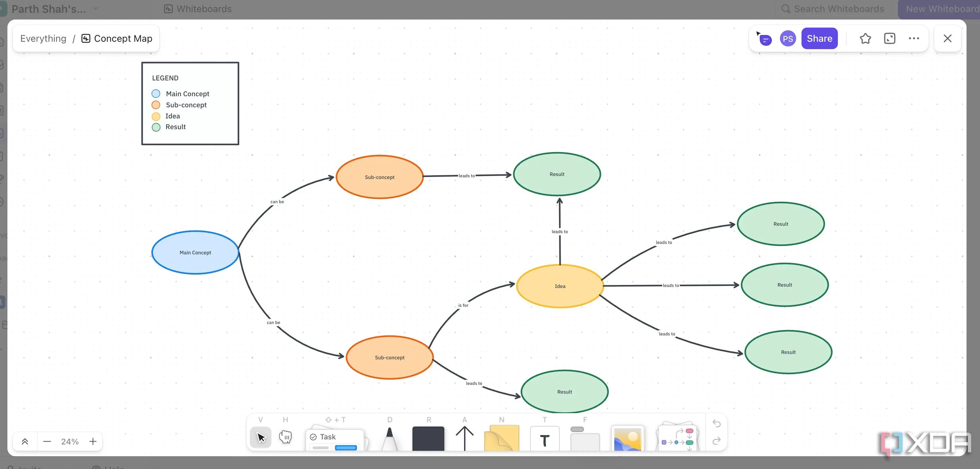The width and height of the screenshot is (980, 469).
Task: Activate the hand pan tool
Action: click(285, 437)
